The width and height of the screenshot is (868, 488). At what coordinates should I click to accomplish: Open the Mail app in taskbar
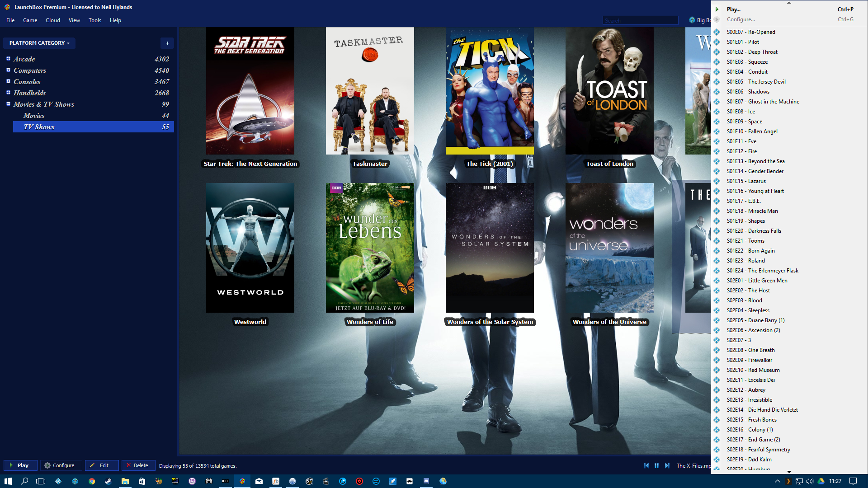(259, 481)
